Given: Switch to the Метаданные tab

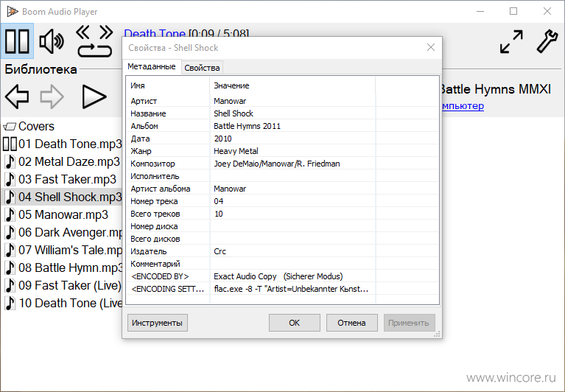Looking at the screenshot, I should 151,66.
